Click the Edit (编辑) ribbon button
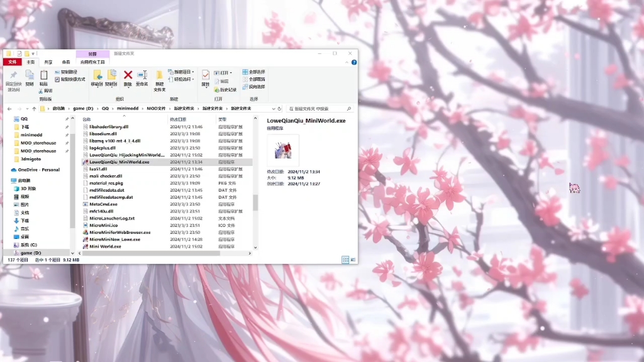The width and height of the screenshot is (644, 362). [221, 81]
